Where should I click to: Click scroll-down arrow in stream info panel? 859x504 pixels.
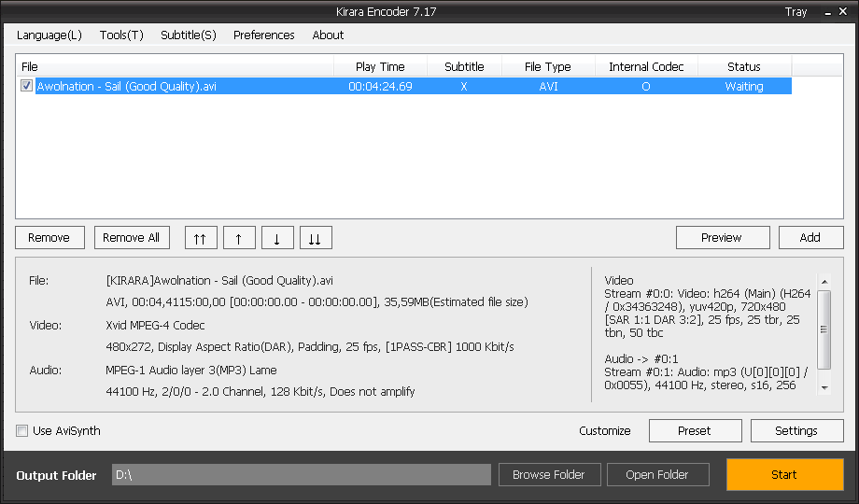pos(824,388)
